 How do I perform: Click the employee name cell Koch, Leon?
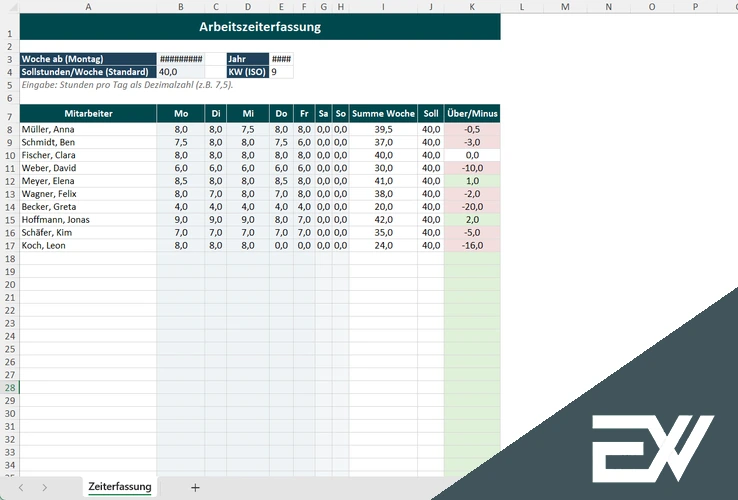tap(88, 245)
